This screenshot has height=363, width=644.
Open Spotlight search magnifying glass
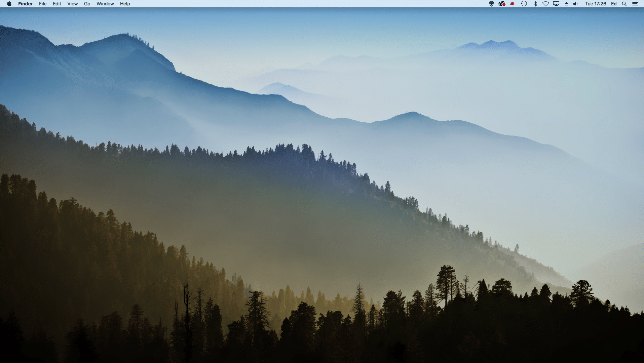click(x=624, y=4)
